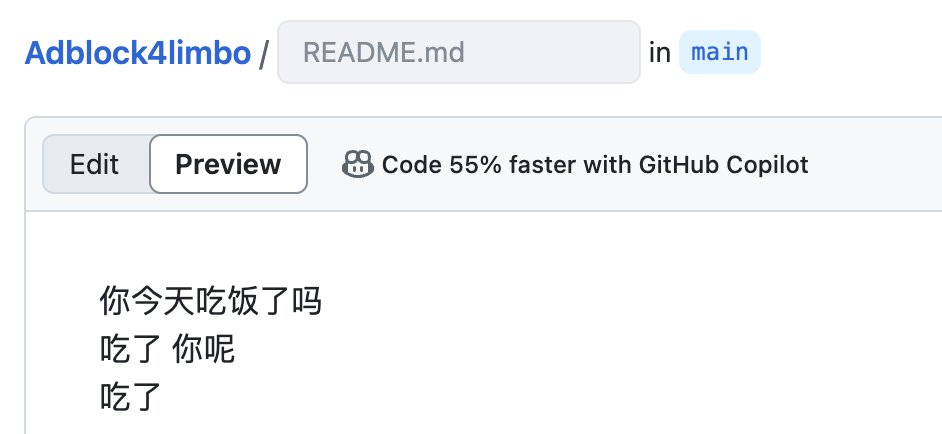
Task: Focus the README.md filename field
Action: (x=459, y=52)
